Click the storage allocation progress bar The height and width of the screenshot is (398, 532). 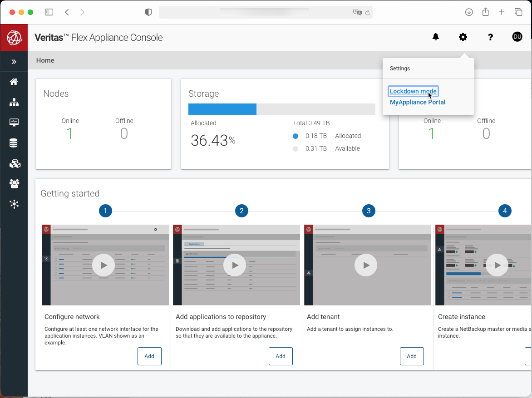pos(282,109)
